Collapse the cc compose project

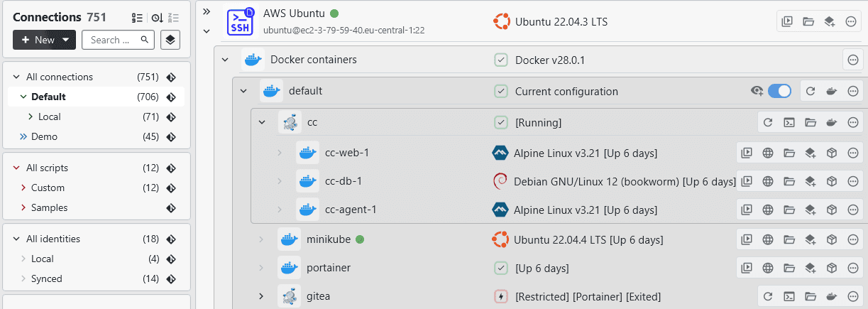tap(262, 122)
